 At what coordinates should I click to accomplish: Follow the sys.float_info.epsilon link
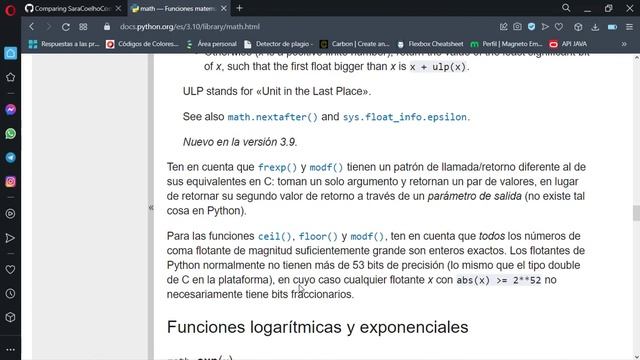coord(404,117)
